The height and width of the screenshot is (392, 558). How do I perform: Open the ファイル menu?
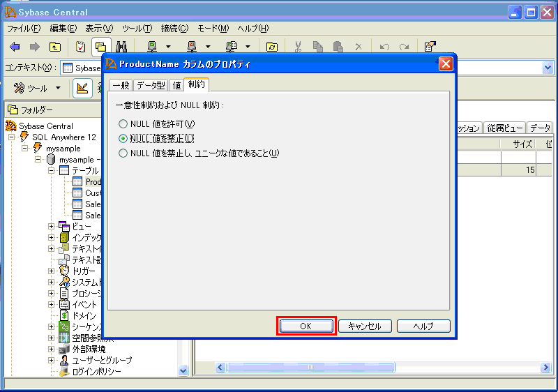23,29
